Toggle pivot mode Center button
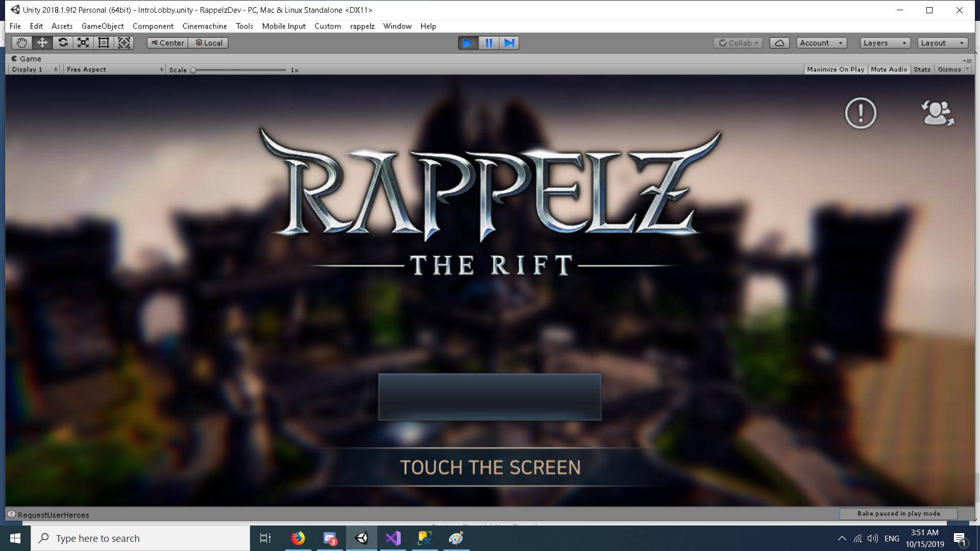Screen dimensions: 980x551 [167, 43]
